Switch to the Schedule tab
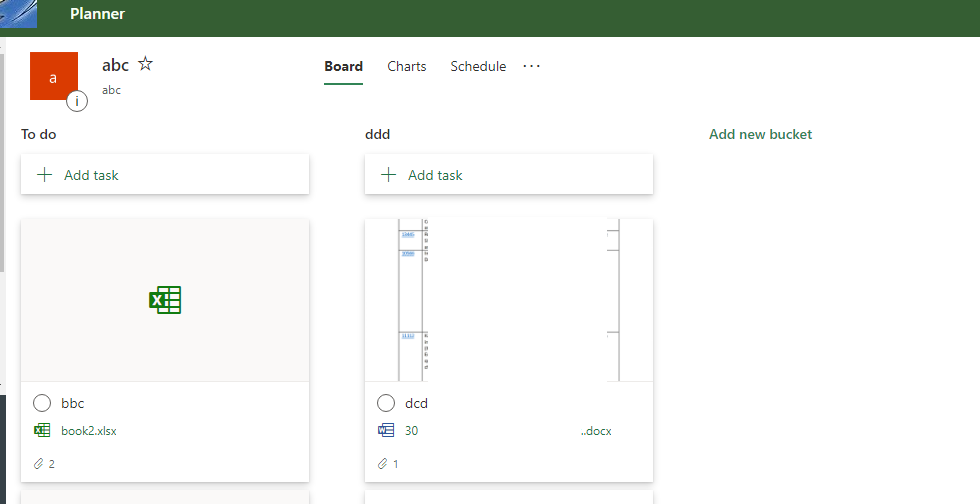This screenshot has width=980, height=504. pos(478,66)
